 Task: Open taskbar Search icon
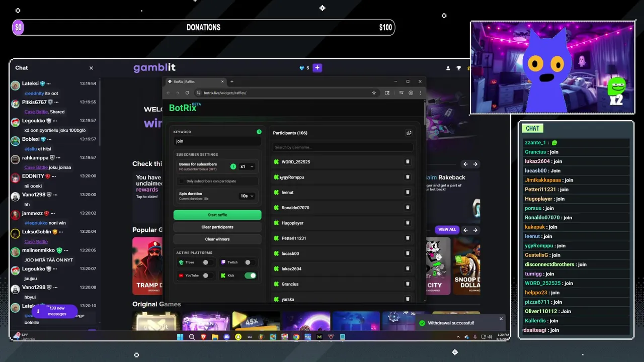click(x=192, y=337)
